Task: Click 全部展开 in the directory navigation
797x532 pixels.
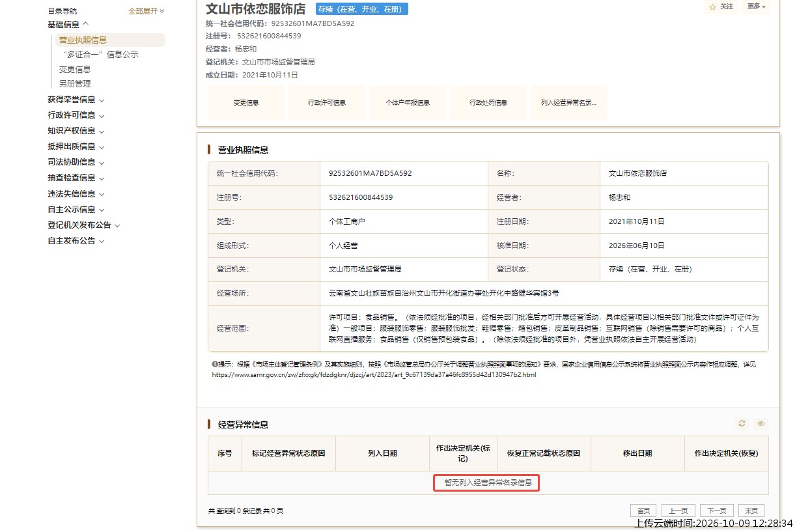Action: coord(147,11)
